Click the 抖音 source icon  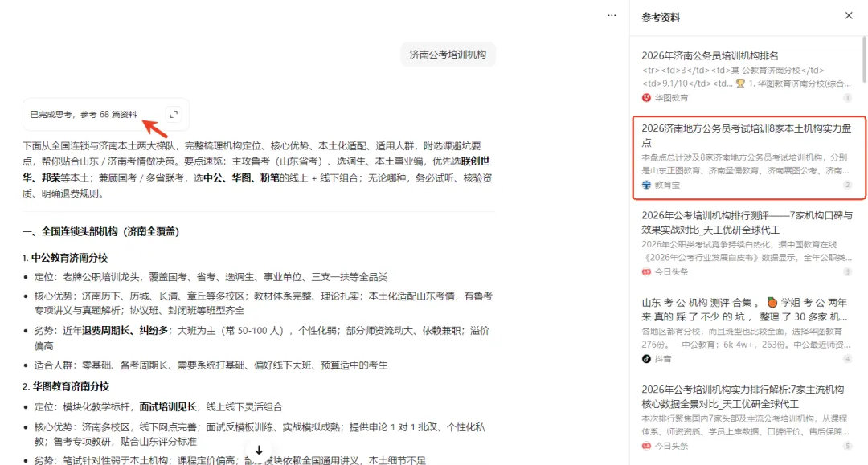(x=646, y=359)
